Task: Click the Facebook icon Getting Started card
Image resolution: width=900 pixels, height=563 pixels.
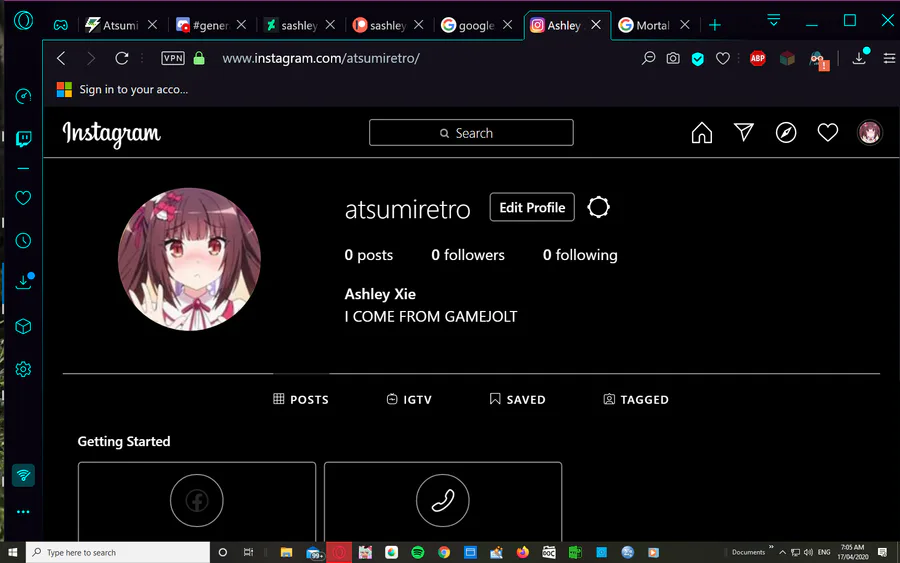Action: pyautogui.click(x=197, y=500)
